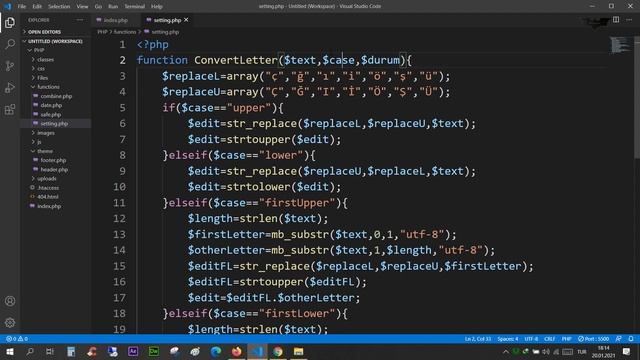Viewport: 640px width, 360px height.
Task: Open Google Chrome from taskbar
Action: (x=278, y=351)
